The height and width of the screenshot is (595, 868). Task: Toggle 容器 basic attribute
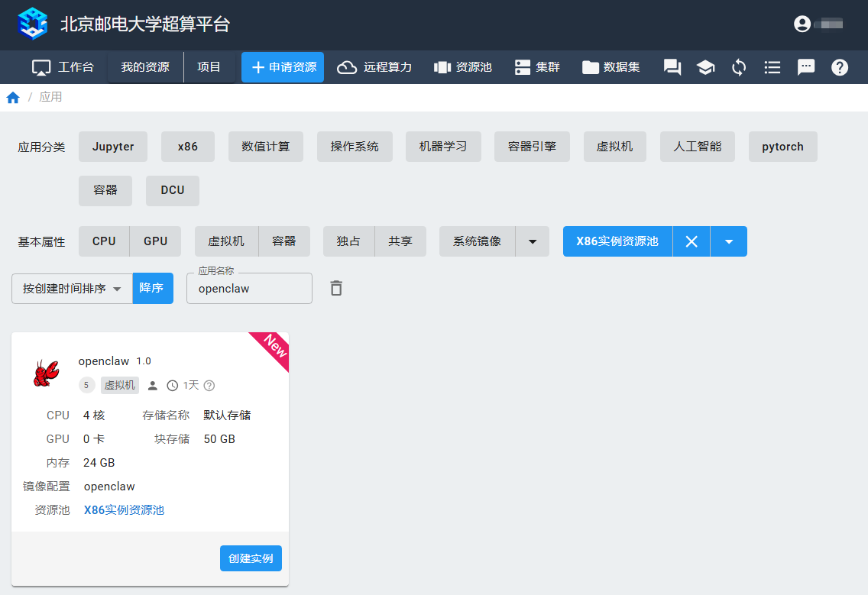click(x=284, y=241)
